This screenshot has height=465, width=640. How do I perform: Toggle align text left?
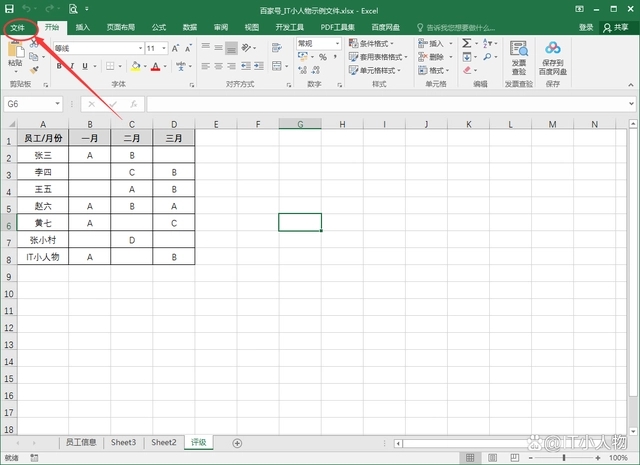click(x=206, y=66)
